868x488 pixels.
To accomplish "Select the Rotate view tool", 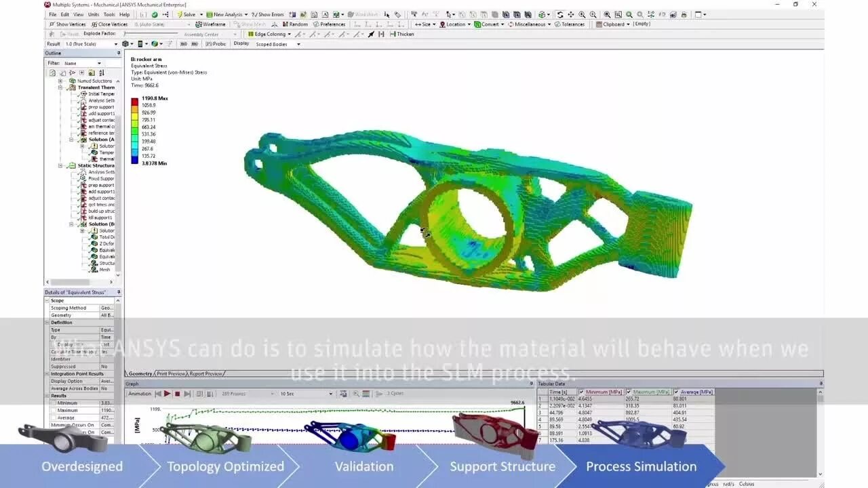I will point(559,14).
